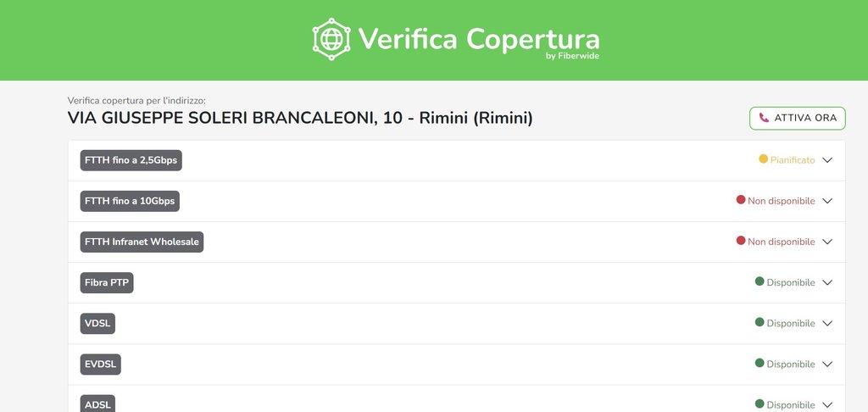The image size is (868, 412).
Task: Expand the FTTH fino a 10Gbps chevron
Action: pos(828,201)
